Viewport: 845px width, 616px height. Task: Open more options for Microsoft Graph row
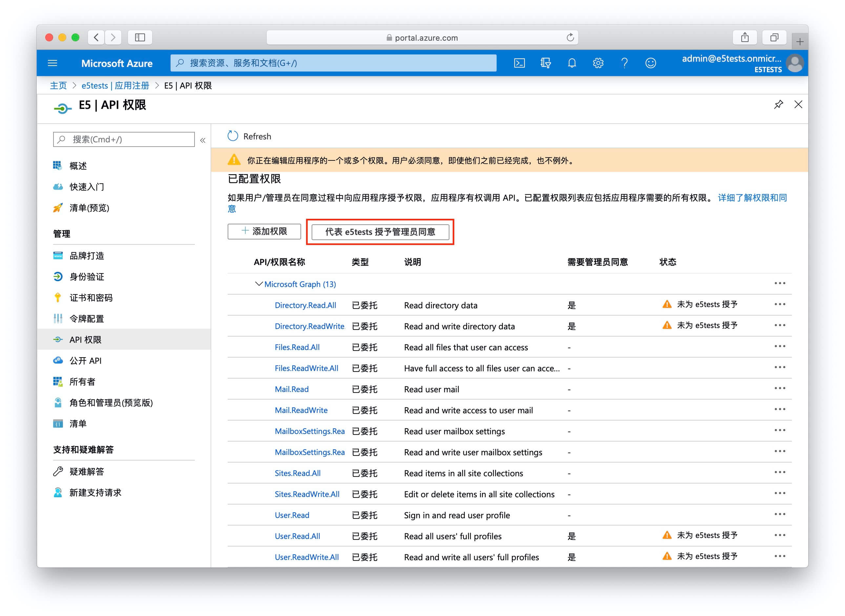pyautogui.click(x=779, y=283)
